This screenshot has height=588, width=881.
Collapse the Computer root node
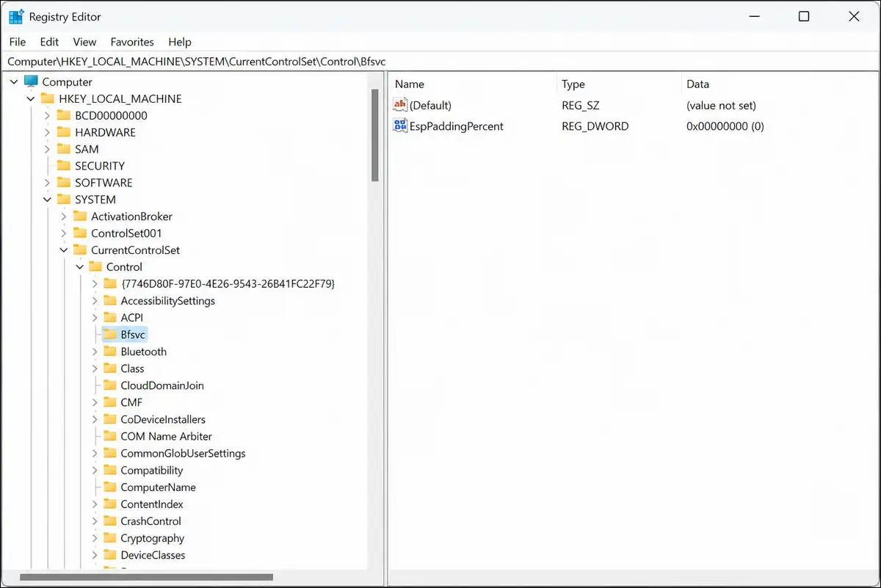pyautogui.click(x=15, y=82)
